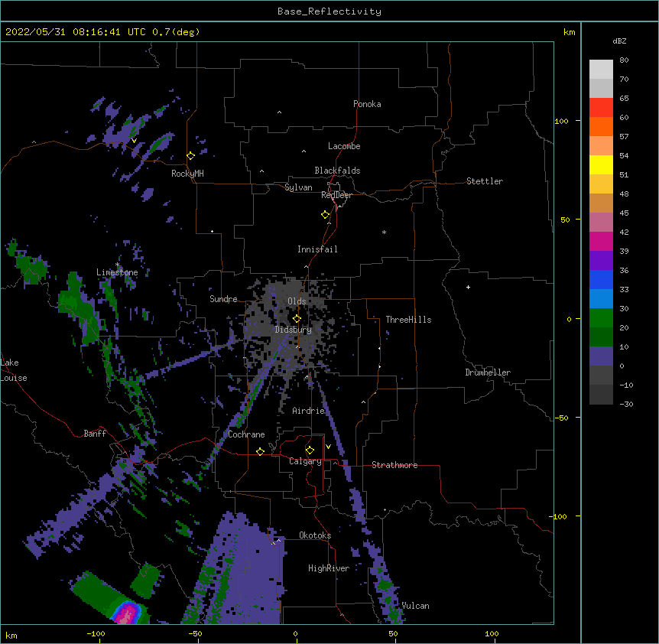The image size is (659, 644).
Task: Click the yellow marker above the Calgary label
Action: point(310,450)
